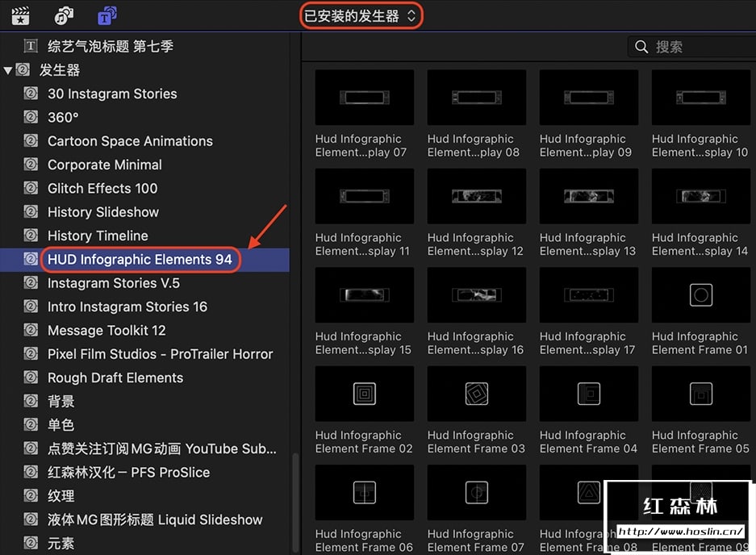Select Pixel Film Studios - ProTrailer Horror

[x=160, y=354]
